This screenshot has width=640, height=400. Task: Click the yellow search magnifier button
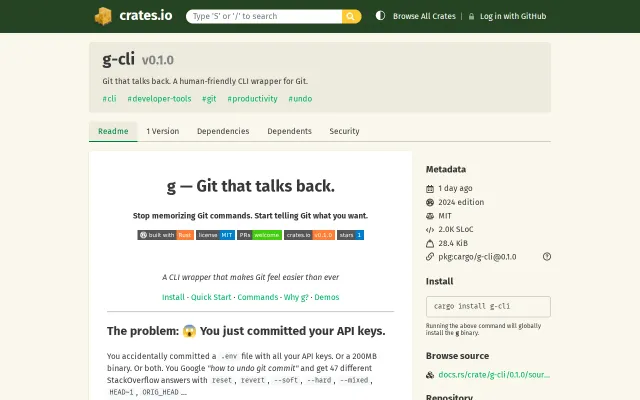point(351,16)
